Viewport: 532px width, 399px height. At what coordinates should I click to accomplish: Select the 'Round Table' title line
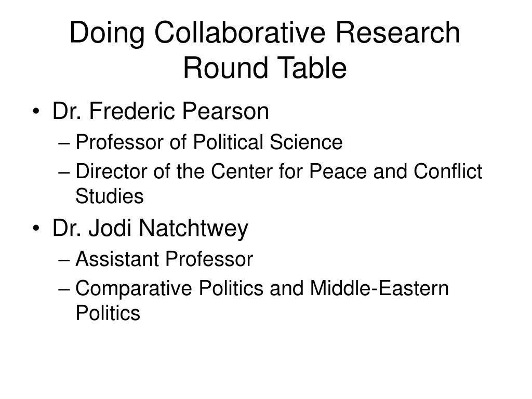[264, 68]
